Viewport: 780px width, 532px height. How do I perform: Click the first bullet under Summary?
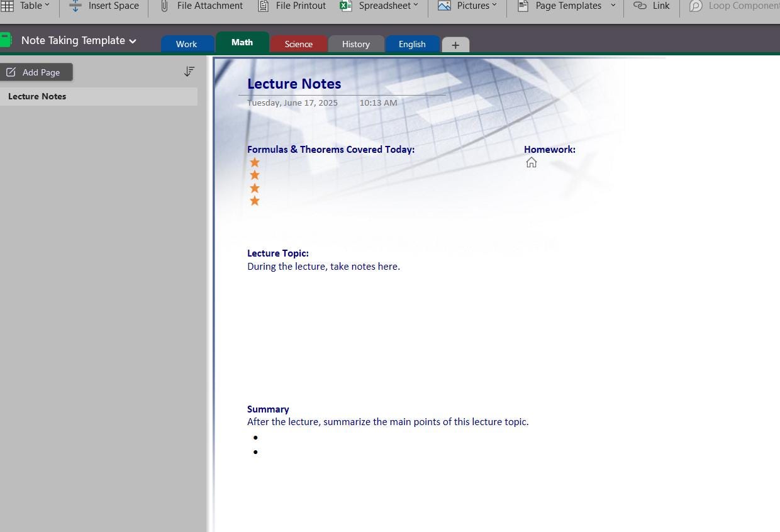tap(255, 438)
